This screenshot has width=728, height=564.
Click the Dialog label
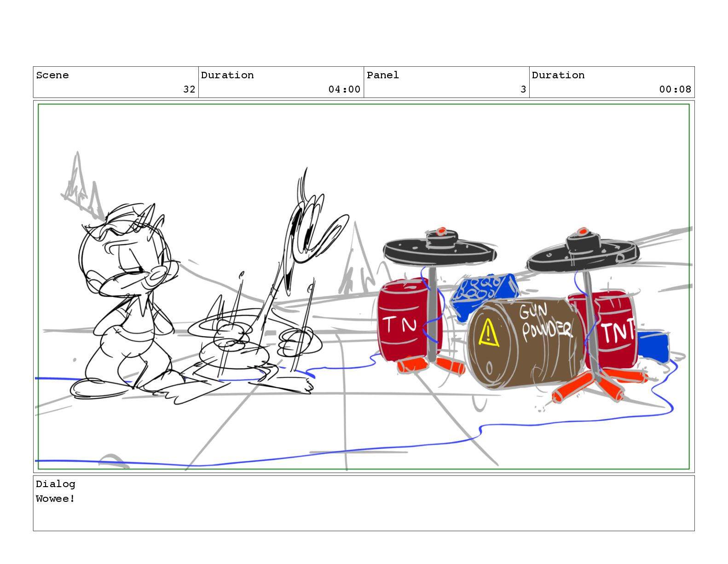coord(56,484)
